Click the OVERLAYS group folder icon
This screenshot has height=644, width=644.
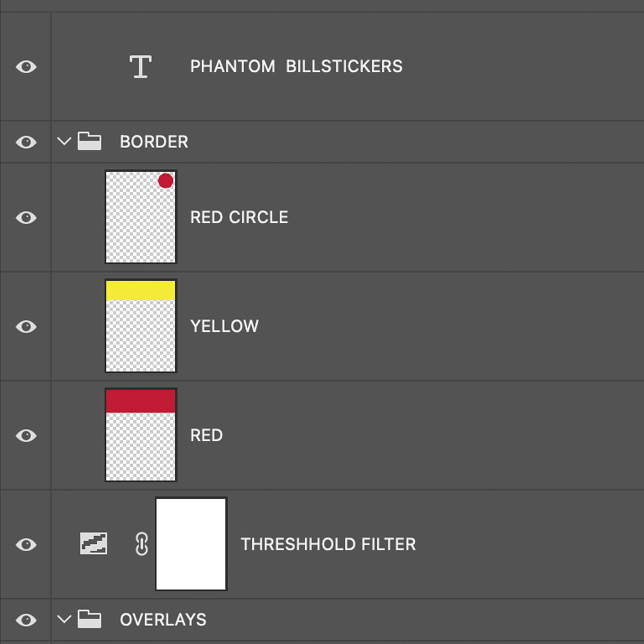(x=89, y=619)
